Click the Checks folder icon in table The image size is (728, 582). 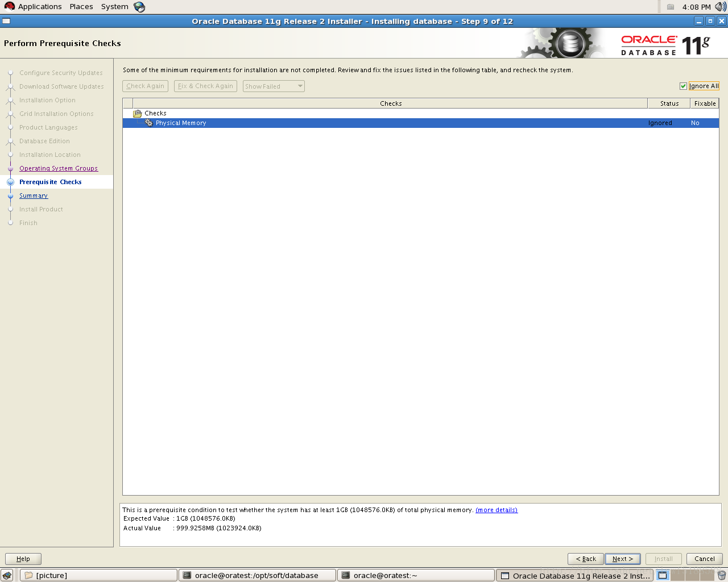click(x=138, y=114)
